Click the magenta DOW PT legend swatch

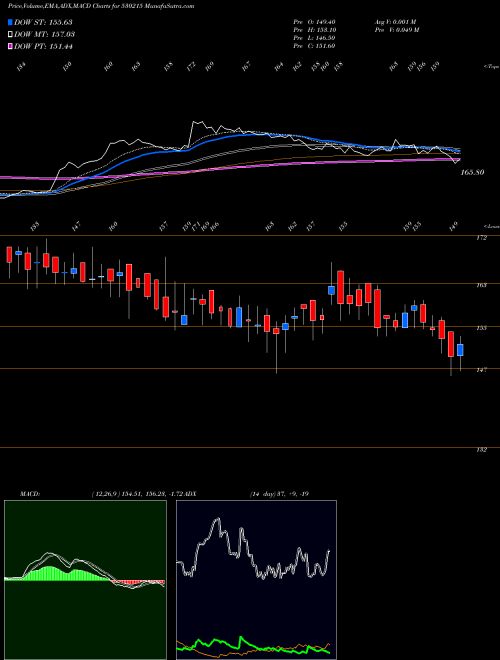pos(11,46)
